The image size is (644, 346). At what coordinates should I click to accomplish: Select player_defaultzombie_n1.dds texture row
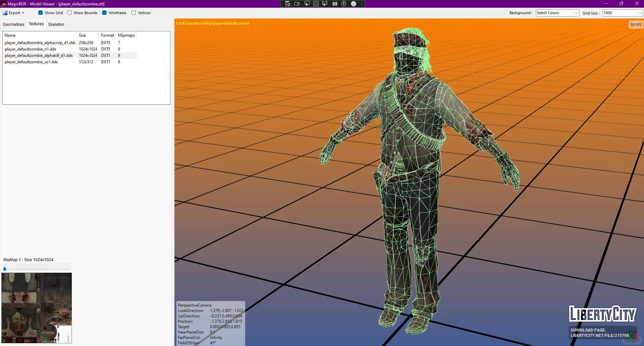coord(70,49)
